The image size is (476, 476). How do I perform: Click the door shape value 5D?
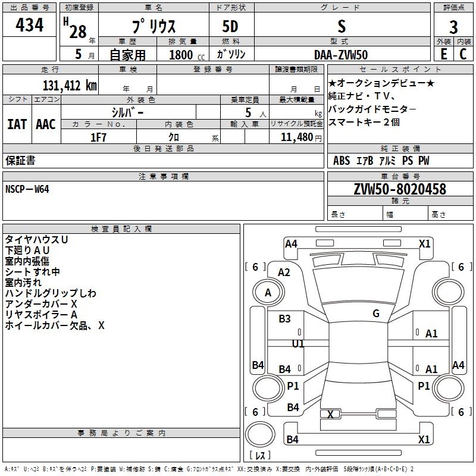pos(230,26)
